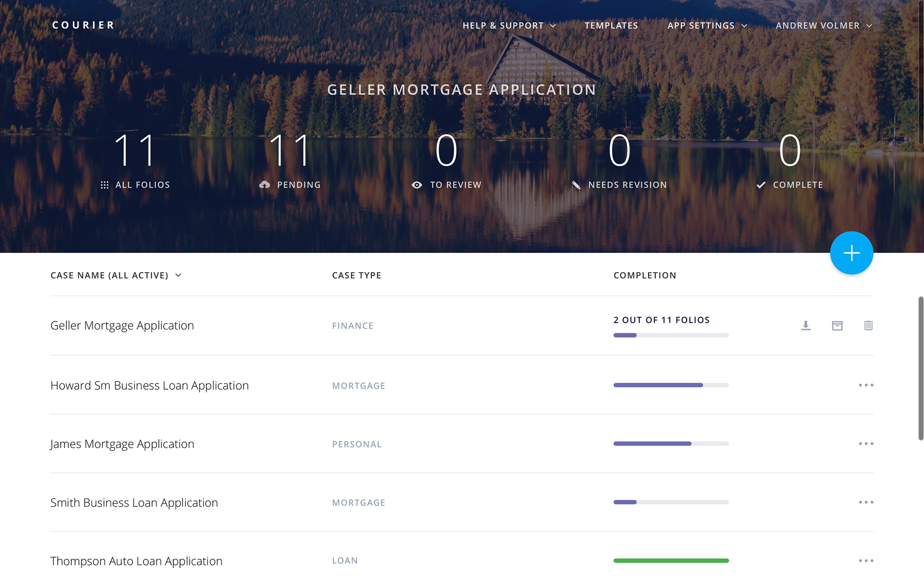Open three-dot menu for James Mortgage Application
This screenshot has width=924, height=578.
point(866,444)
